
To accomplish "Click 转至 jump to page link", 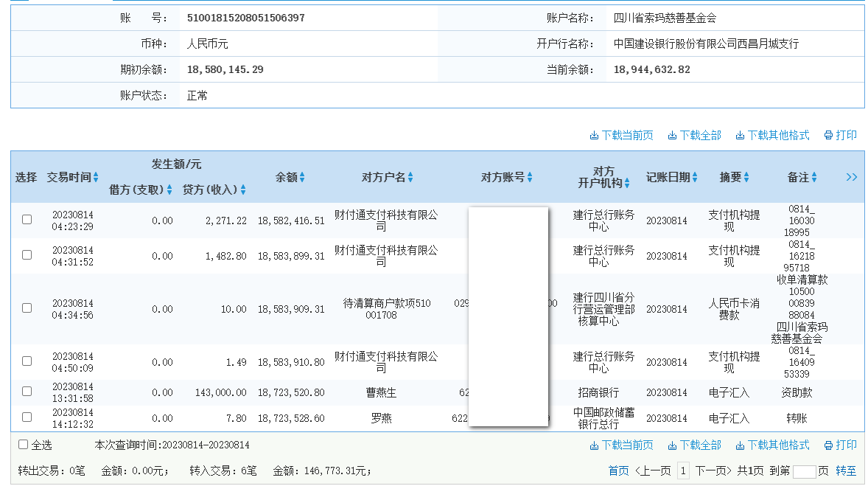I will tap(846, 471).
